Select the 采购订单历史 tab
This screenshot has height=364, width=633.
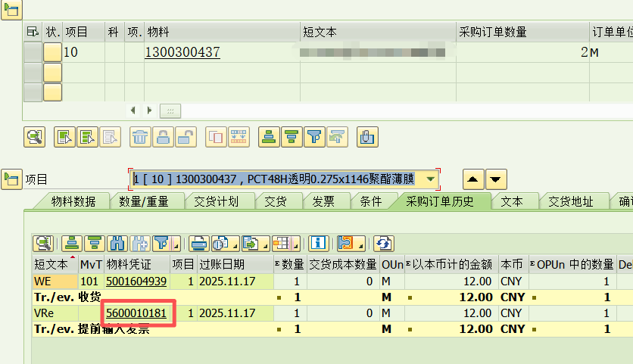(x=440, y=201)
